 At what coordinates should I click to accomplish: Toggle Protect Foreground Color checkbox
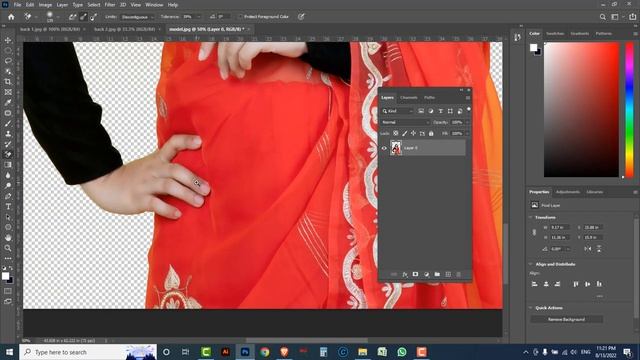(240, 17)
